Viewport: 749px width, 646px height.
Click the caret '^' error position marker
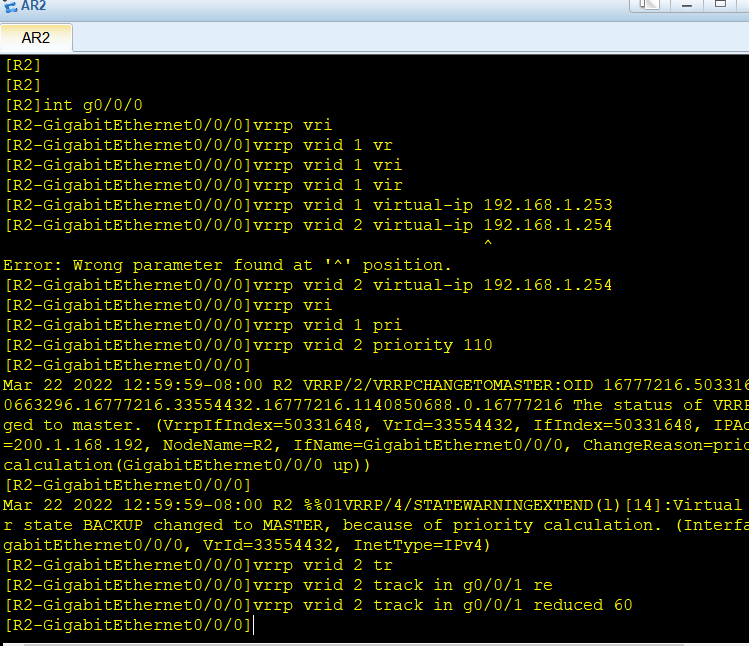pyautogui.click(x=487, y=245)
